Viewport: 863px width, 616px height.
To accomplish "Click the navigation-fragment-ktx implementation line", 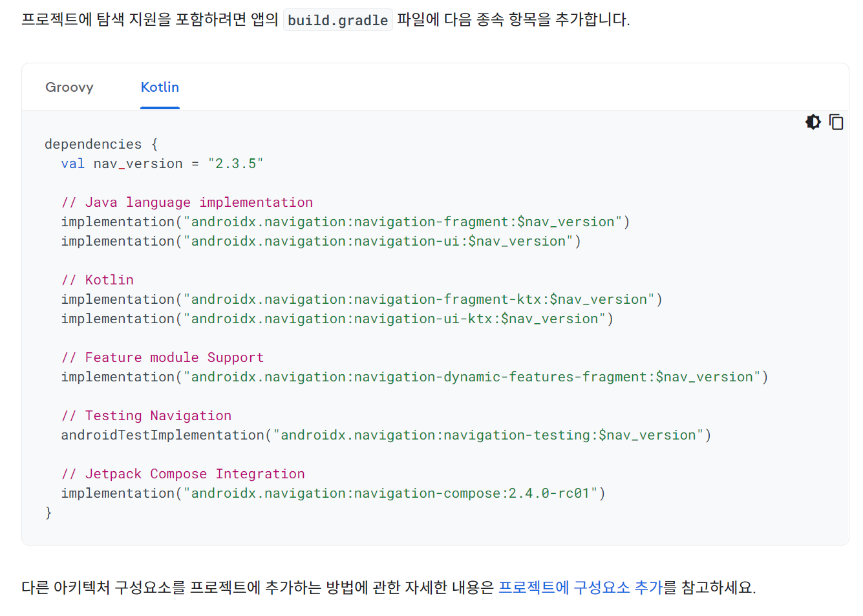I will (x=362, y=299).
